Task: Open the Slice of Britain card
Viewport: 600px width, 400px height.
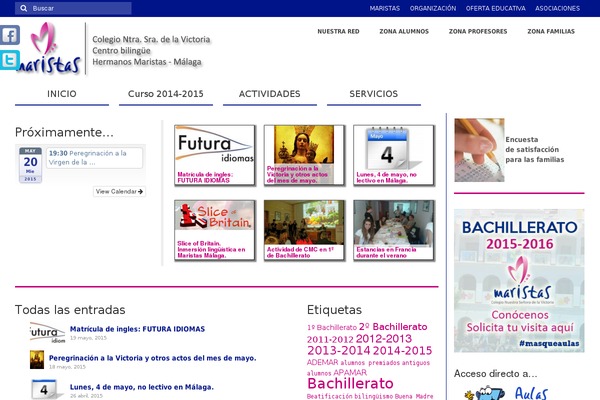Action: [x=215, y=230]
